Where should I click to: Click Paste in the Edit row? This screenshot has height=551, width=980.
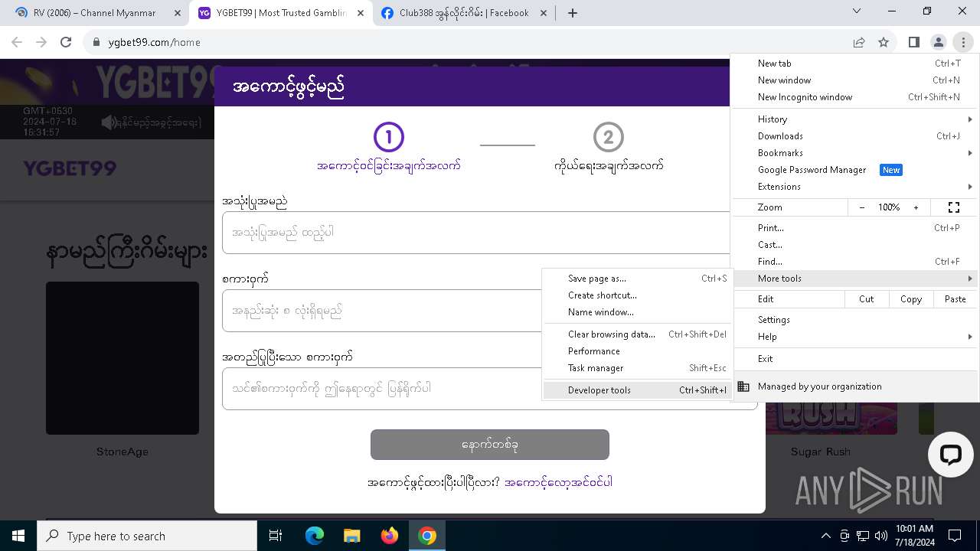click(955, 299)
